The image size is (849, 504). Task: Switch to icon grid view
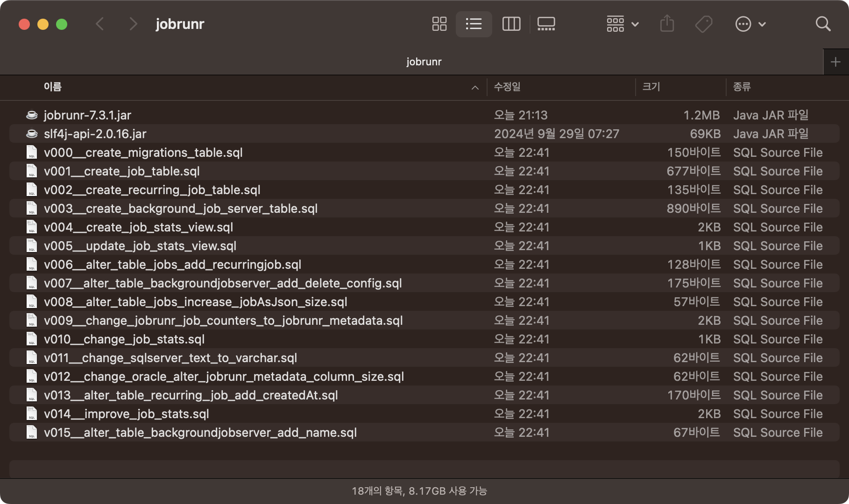(x=439, y=24)
